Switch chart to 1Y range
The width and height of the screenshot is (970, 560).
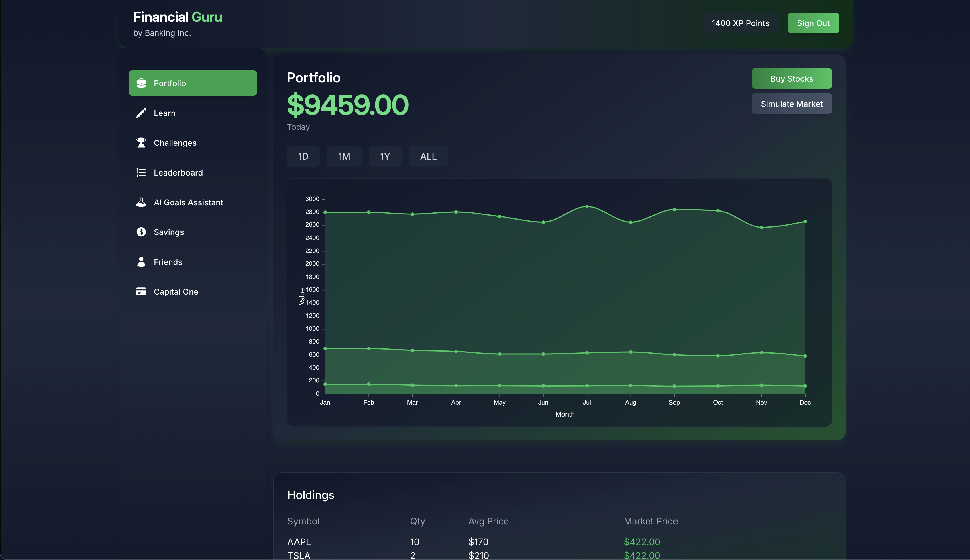(385, 157)
